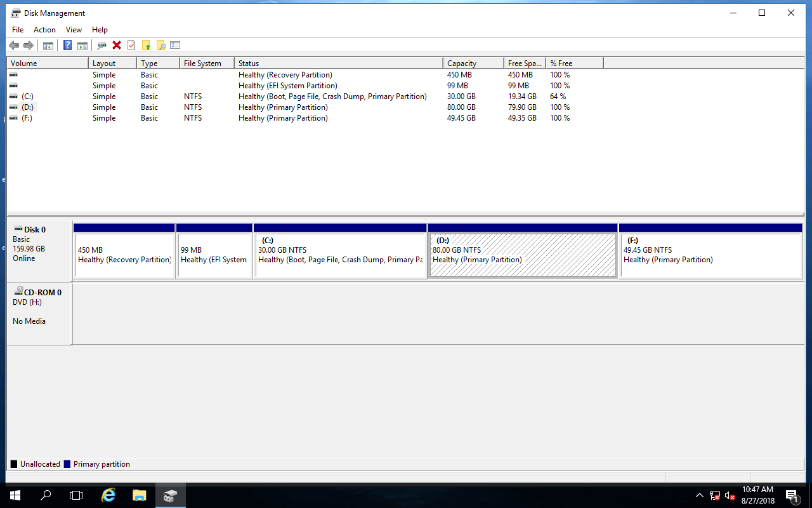Sort by the Layout column header
812x508 pixels.
112,63
